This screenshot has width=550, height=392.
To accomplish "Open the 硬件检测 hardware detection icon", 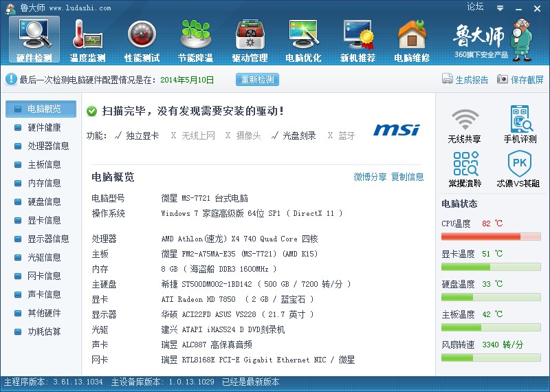I will pyautogui.click(x=34, y=40).
